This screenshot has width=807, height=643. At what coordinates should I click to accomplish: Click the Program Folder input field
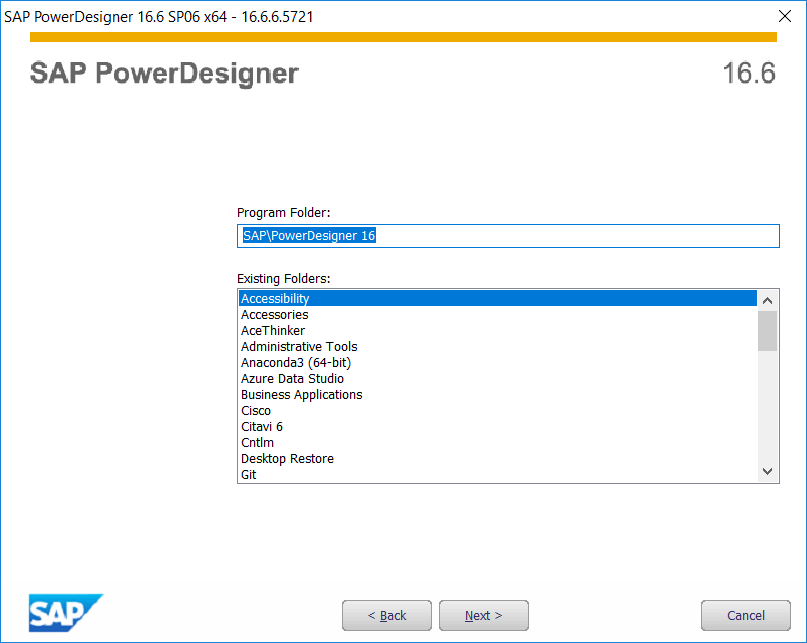click(508, 236)
